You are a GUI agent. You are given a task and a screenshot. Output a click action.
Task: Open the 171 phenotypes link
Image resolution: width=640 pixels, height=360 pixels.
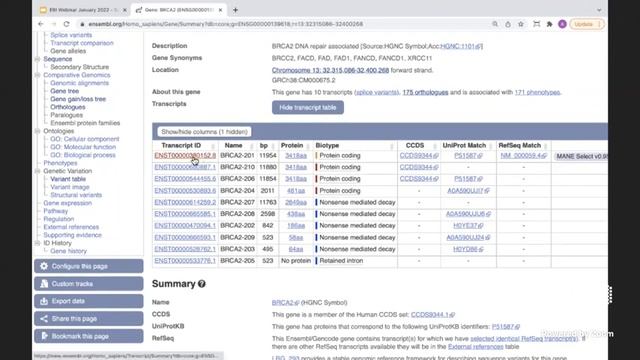pyautogui.click(x=537, y=92)
